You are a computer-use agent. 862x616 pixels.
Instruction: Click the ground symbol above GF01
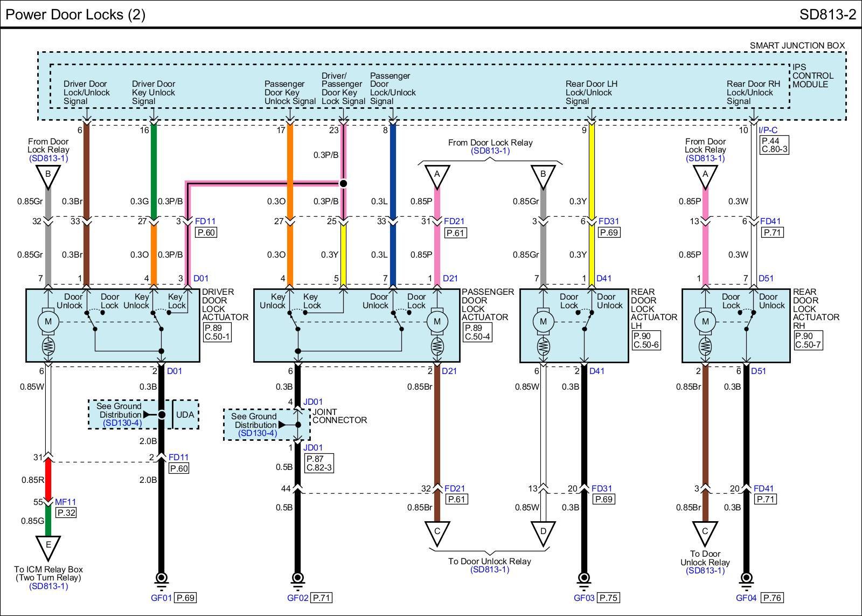click(x=161, y=579)
